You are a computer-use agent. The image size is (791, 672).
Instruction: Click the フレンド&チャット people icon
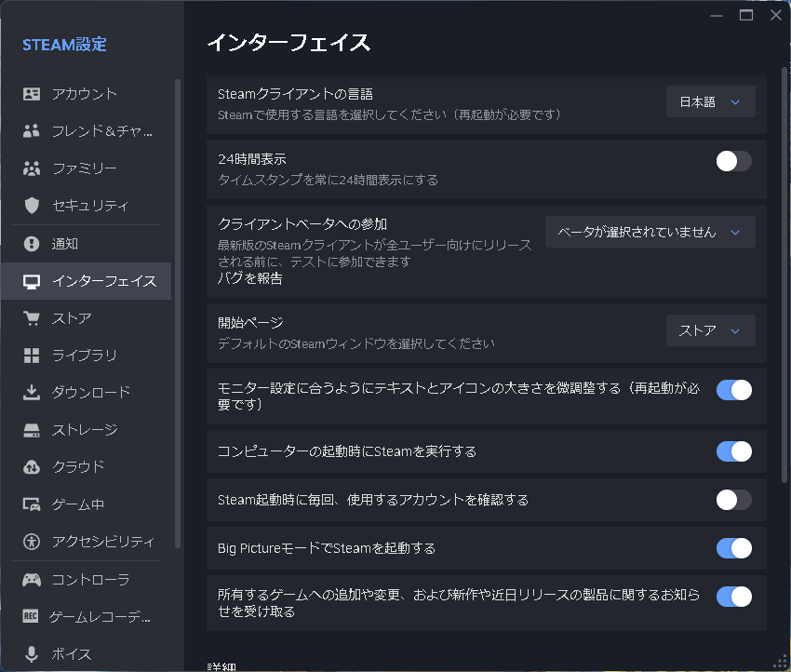(32, 131)
